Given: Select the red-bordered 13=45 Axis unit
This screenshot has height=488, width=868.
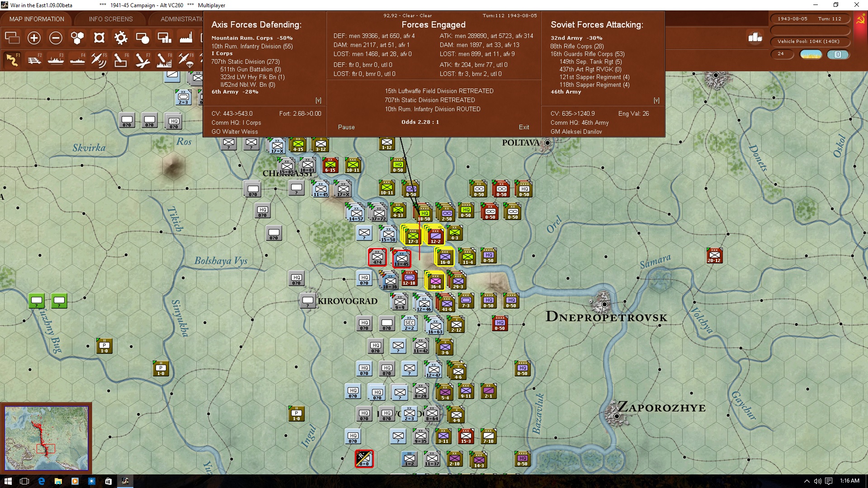Looking at the screenshot, I should (401, 258).
